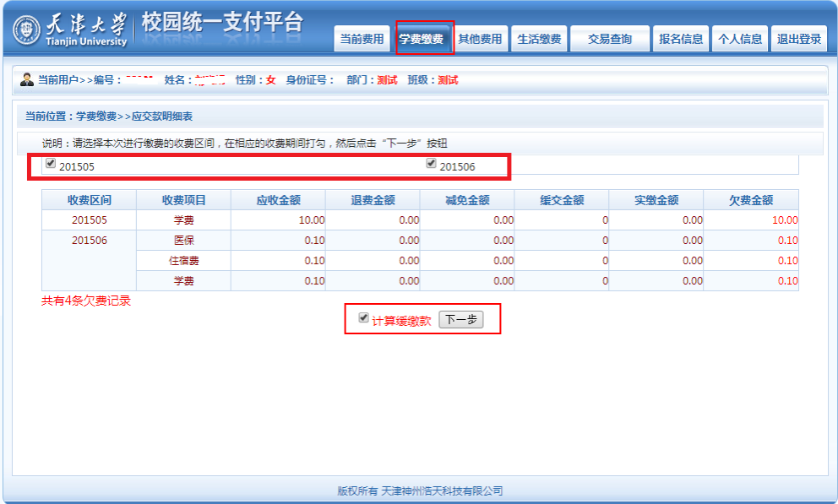
Task: Click the 欠费金额 column header
Action: pos(750,200)
